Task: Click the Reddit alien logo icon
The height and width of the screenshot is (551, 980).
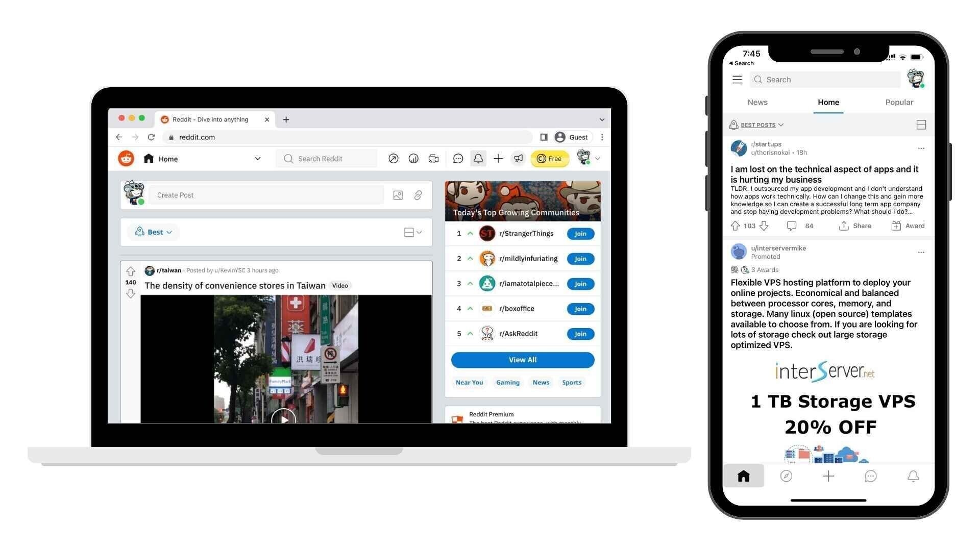Action: [x=125, y=158]
